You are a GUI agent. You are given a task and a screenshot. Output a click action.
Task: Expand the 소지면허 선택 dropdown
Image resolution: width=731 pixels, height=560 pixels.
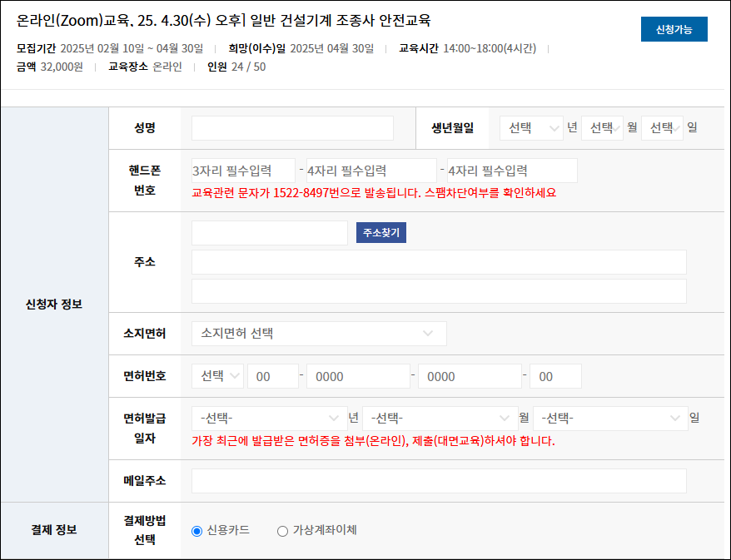[x=319, y=334]
